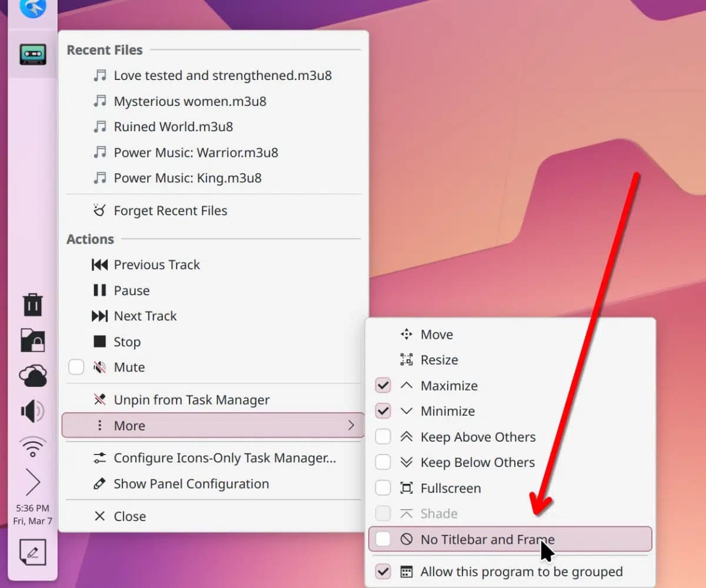The height and width of the screenshot is (588, 706).
Task: Click music note icon for Ruined World
Action: click(x=101, y=127)
